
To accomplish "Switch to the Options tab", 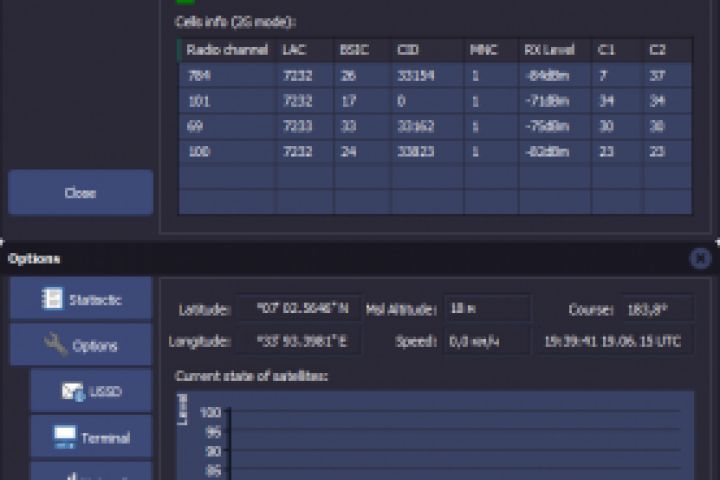I will click(x=81, y=345).
